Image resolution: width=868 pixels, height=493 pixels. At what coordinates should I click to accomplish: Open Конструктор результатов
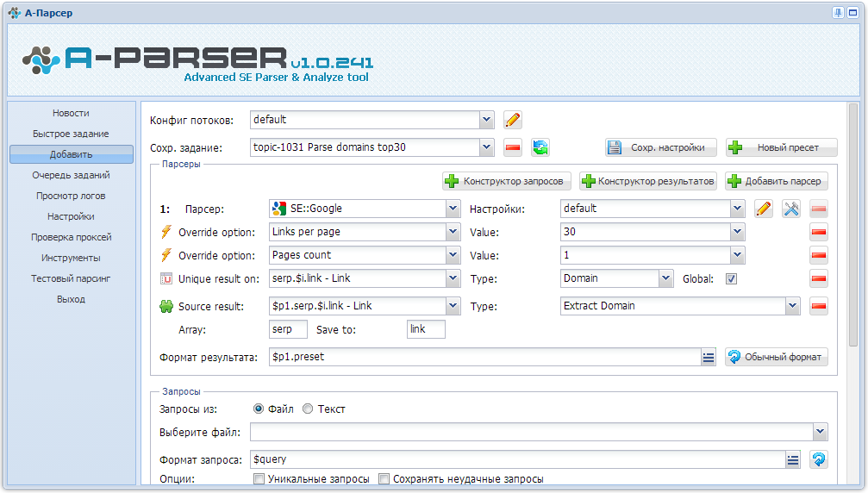pos(647,181)
